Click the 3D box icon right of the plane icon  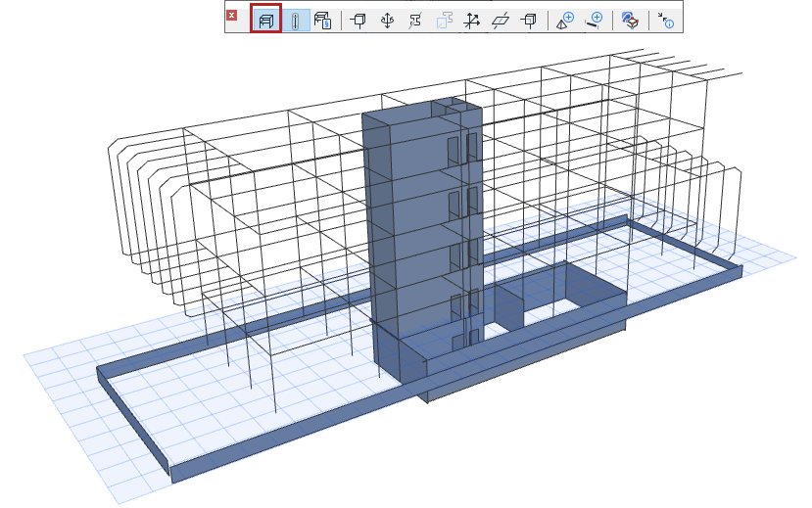[529, 19]
